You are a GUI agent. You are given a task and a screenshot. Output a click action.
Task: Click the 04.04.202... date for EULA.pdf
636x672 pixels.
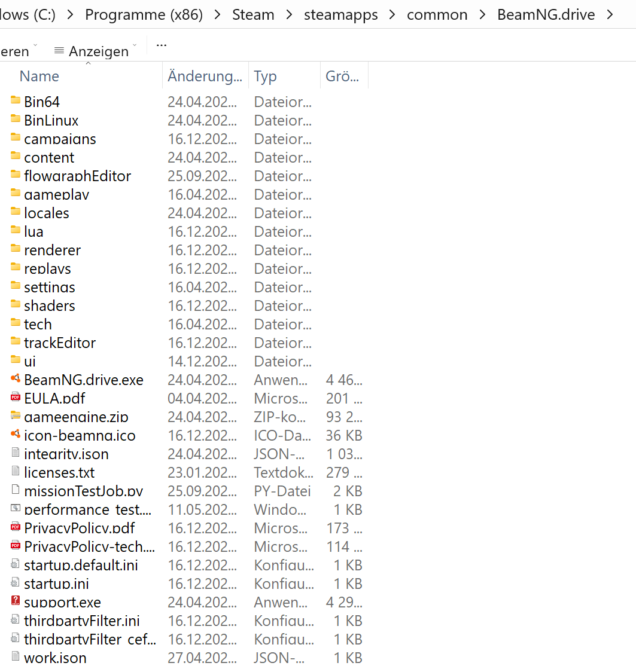(x=202, y=398)
